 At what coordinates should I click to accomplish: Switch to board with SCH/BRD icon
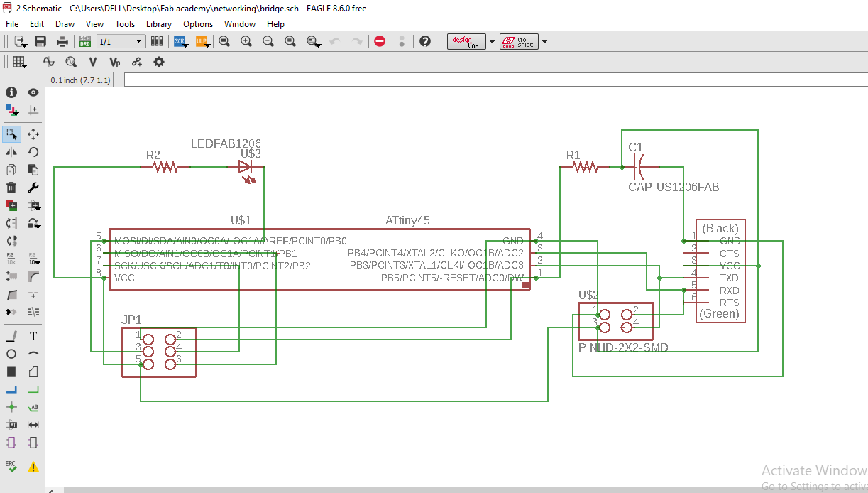[85, 41]
